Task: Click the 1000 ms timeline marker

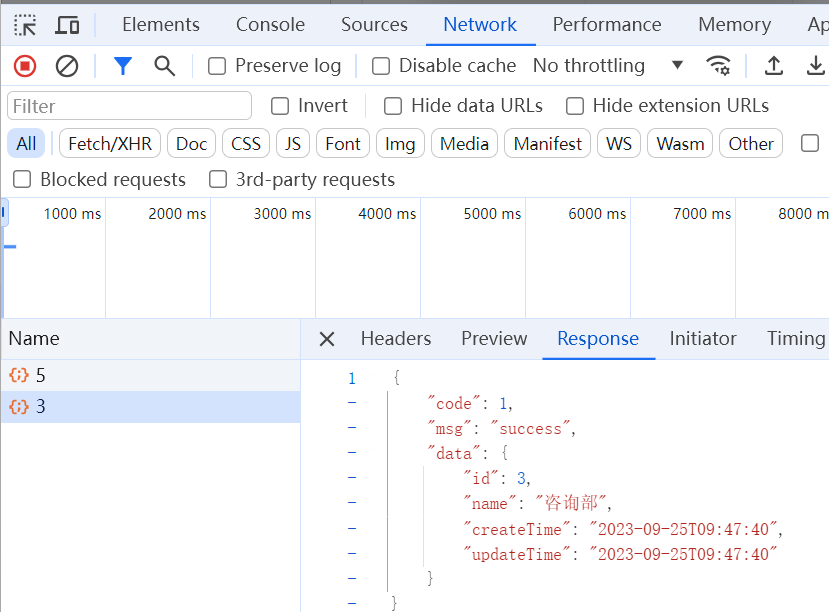Action: (72, 214)
